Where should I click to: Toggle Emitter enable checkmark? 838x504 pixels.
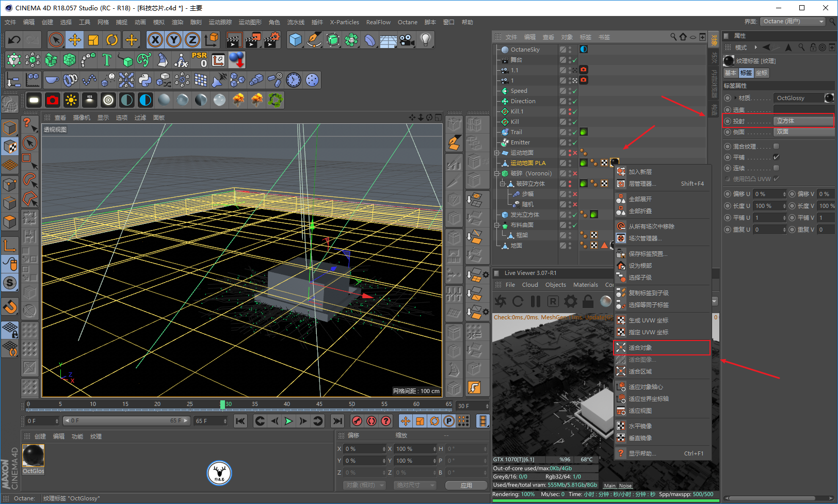(x=574, y=142)
